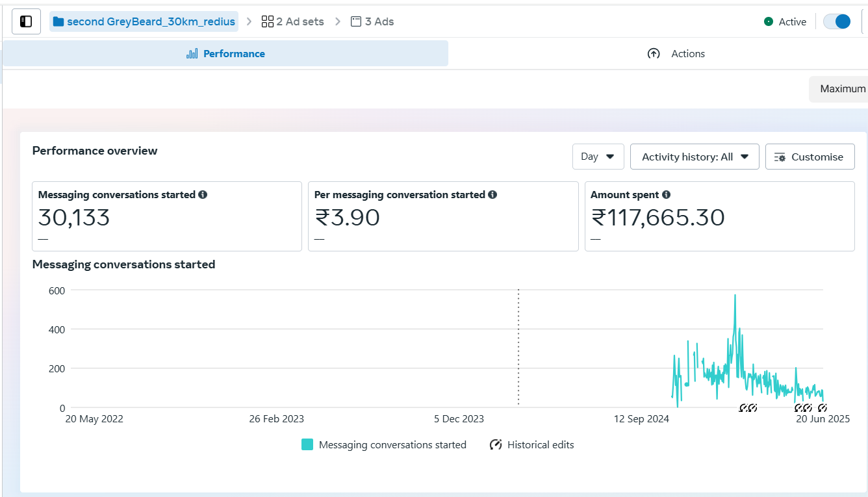
Task: Click info icon beside Per messaging conversation started
Action: (x=492, y=194)
